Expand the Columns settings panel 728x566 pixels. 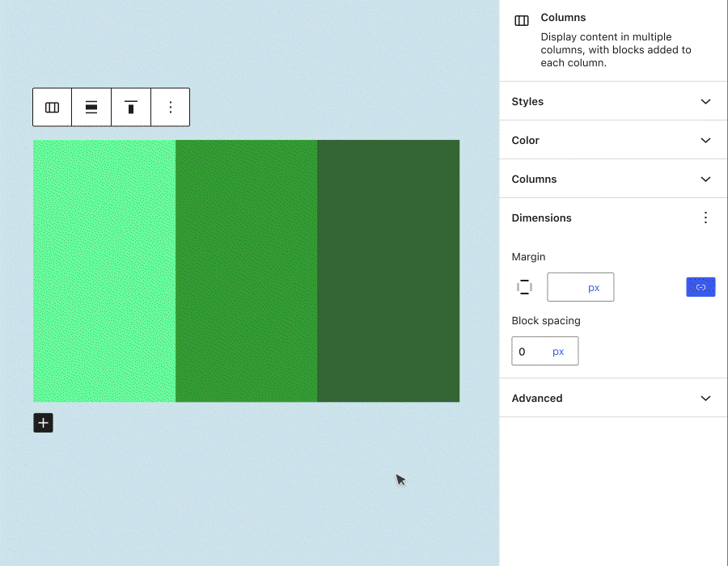click(613, 179)
